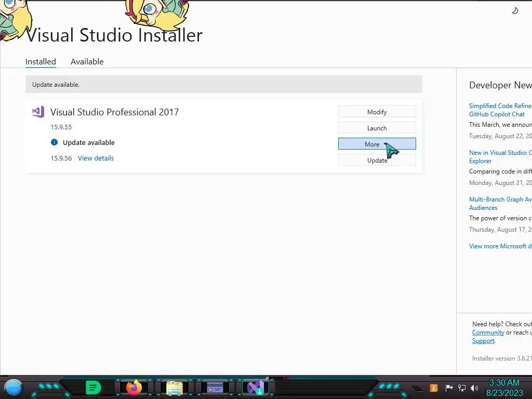532x399 pixels.
Task: Click the Java update tray icon
Action: click(434, 388)
